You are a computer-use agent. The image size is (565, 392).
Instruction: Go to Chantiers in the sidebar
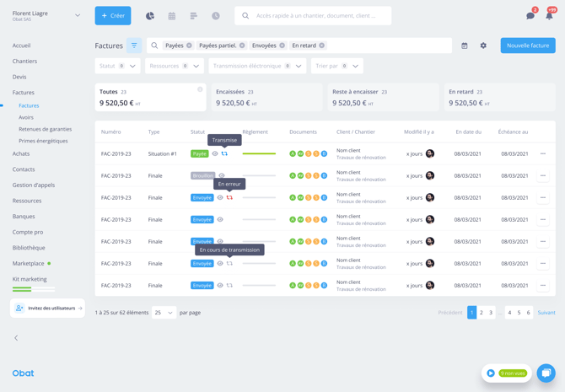pos(24,61)
